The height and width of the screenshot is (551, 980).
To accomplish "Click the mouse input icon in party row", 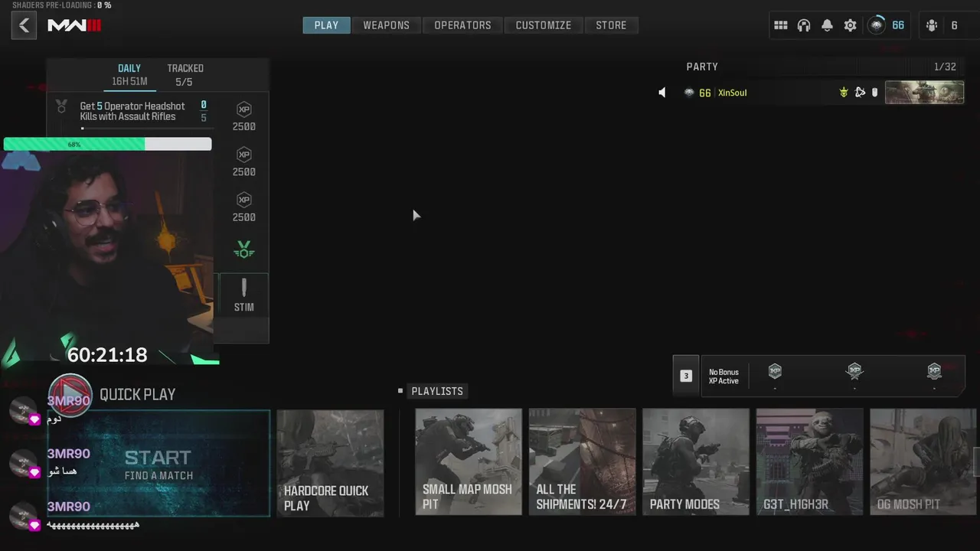I will point(874,93).
